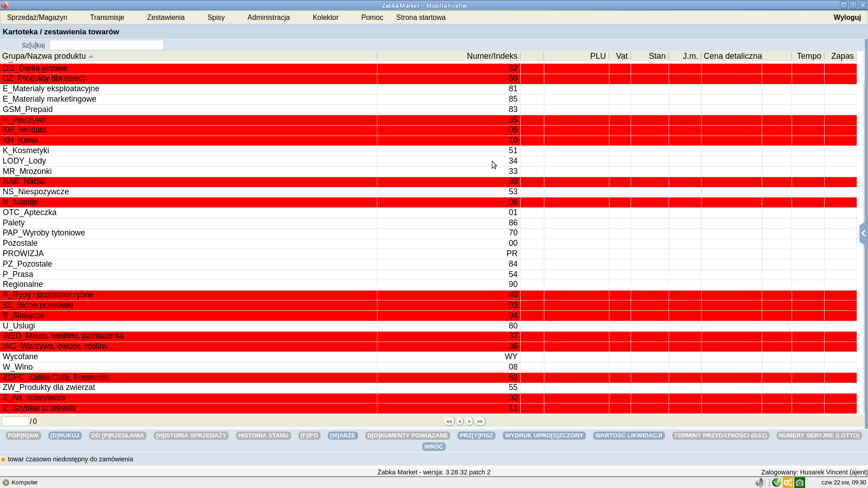Expand the collapsed right side panel arrow
Viewport: 868px width, 488px height.
pos(863,234)
